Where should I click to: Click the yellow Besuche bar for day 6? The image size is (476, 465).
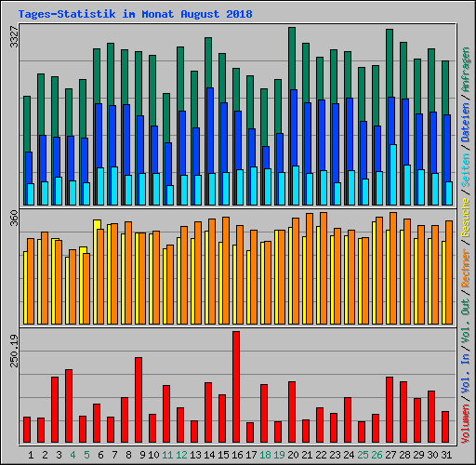click(x=97, y=224)
